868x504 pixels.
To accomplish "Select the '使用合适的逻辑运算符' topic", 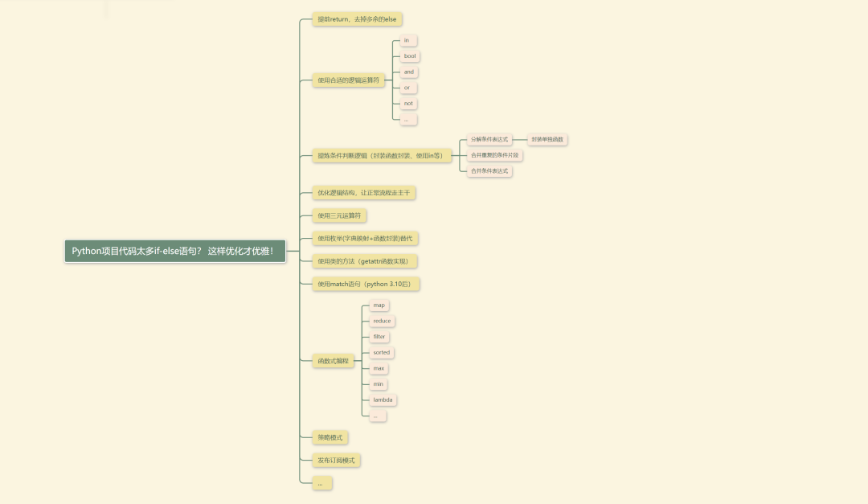I will [x=348, y=80].
